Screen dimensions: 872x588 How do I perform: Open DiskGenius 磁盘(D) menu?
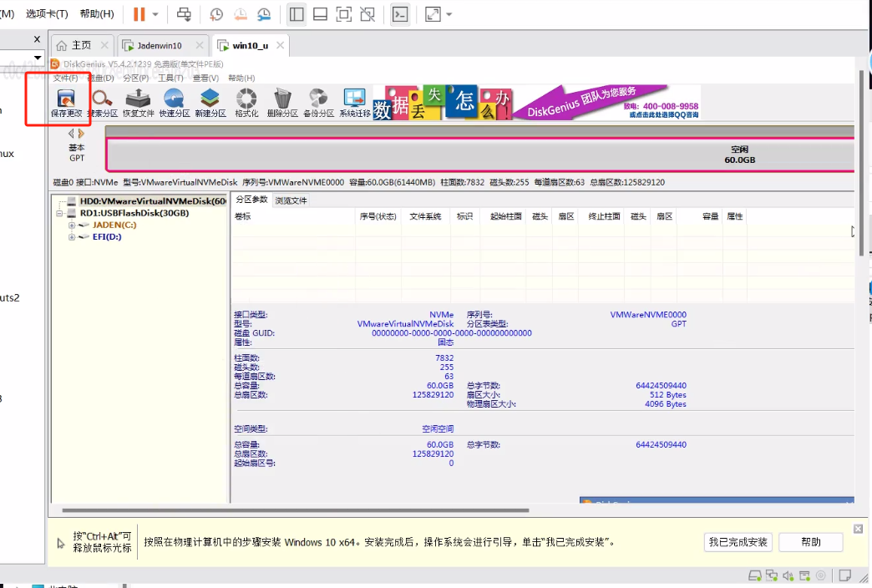coord(101,78)
